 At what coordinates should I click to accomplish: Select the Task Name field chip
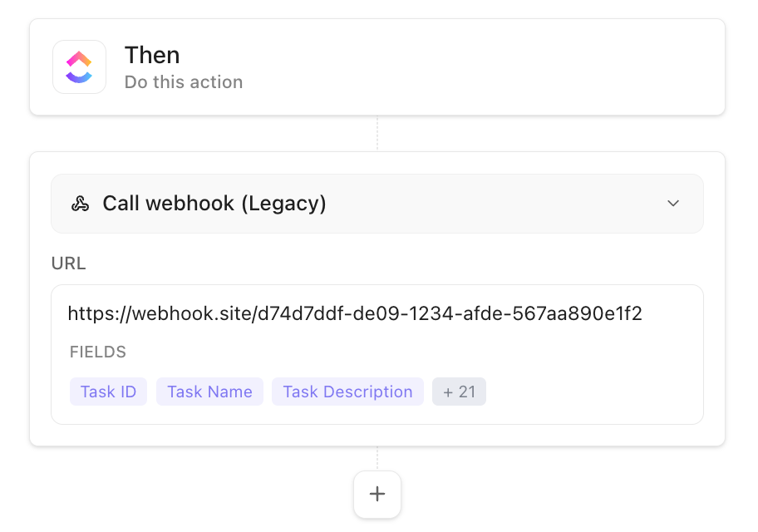[209, 392]
